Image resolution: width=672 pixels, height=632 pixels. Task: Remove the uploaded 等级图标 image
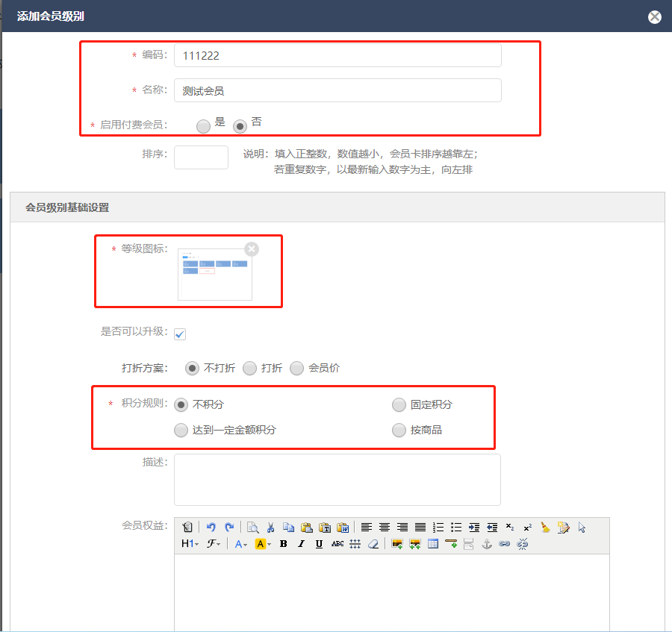pos(252,248)
